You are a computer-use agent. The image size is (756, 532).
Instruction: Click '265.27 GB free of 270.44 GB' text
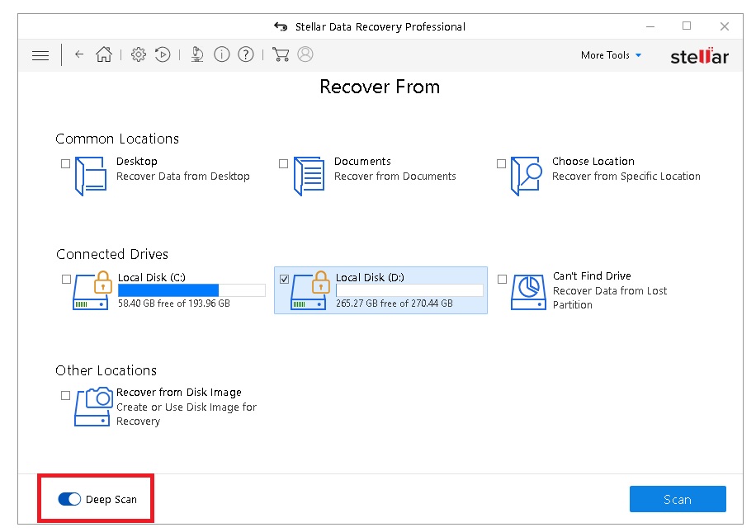point(395,304)
